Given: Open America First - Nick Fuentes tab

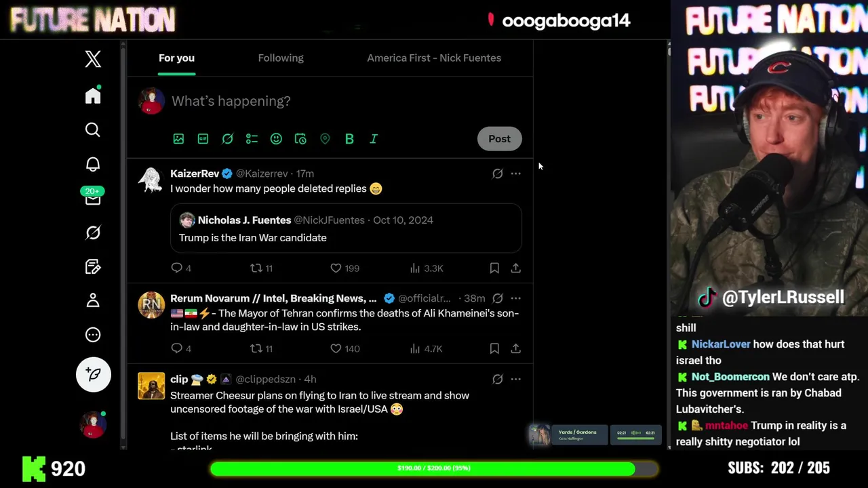Looking at the screenshot, I should [434, 58].
